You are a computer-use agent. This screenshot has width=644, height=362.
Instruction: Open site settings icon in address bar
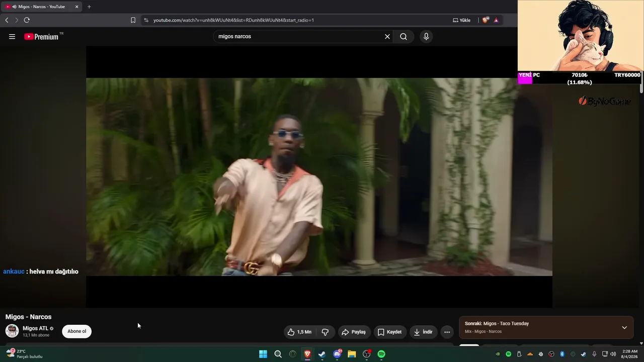[146, 20]
